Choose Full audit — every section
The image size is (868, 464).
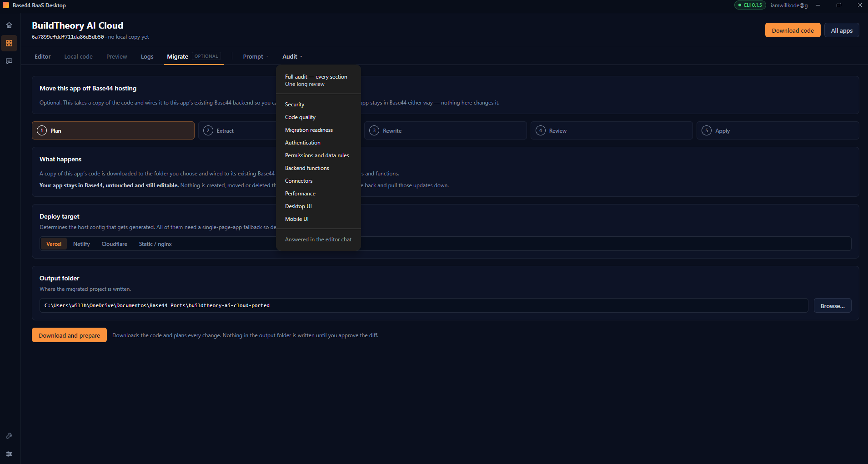click(318, 80)
